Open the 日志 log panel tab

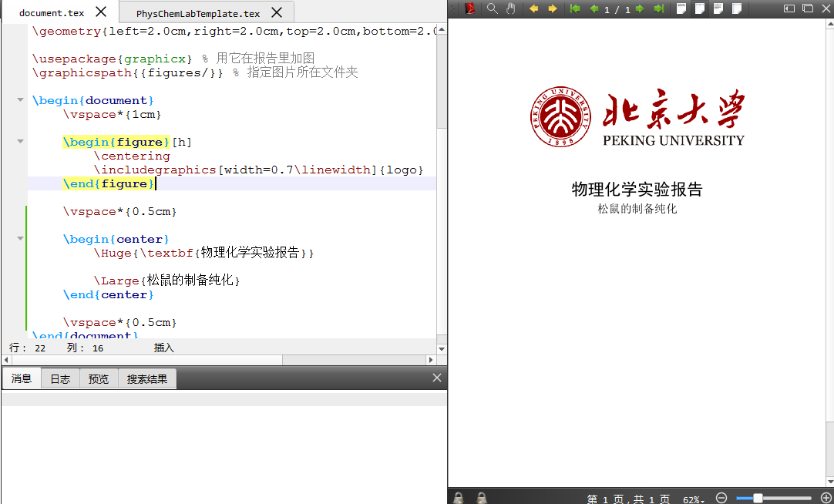60,378
